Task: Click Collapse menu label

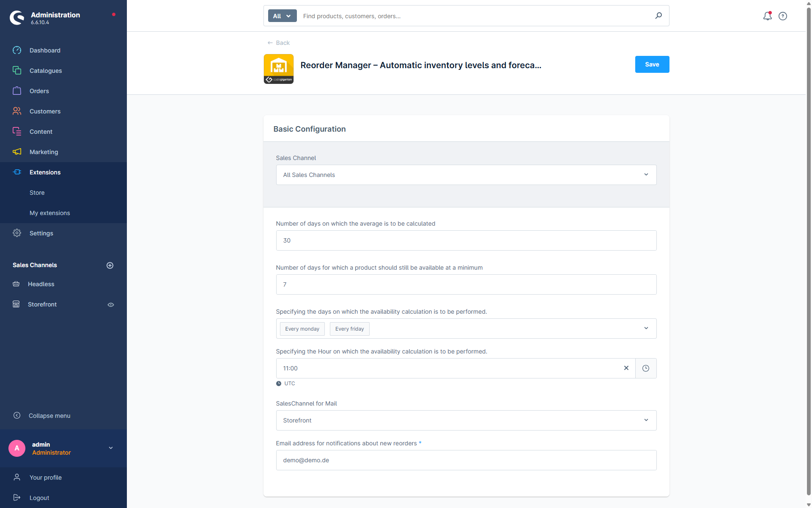Action: pos(49,416)
